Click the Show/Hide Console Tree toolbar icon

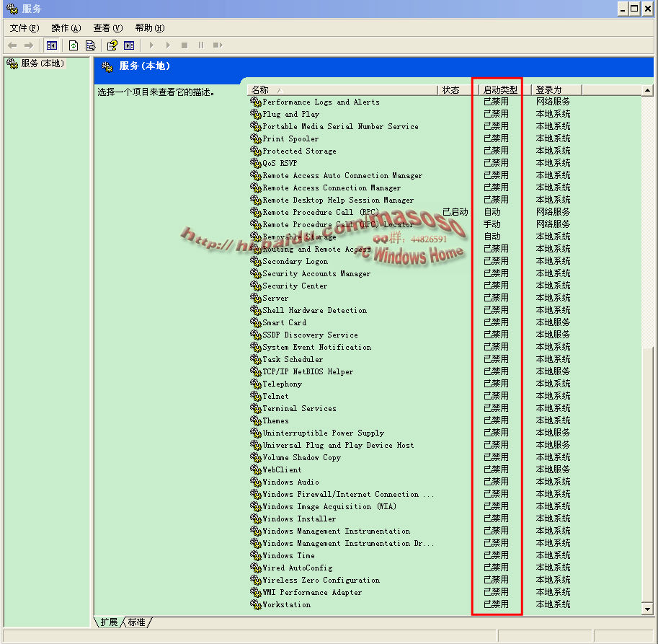tap(51, 45)
